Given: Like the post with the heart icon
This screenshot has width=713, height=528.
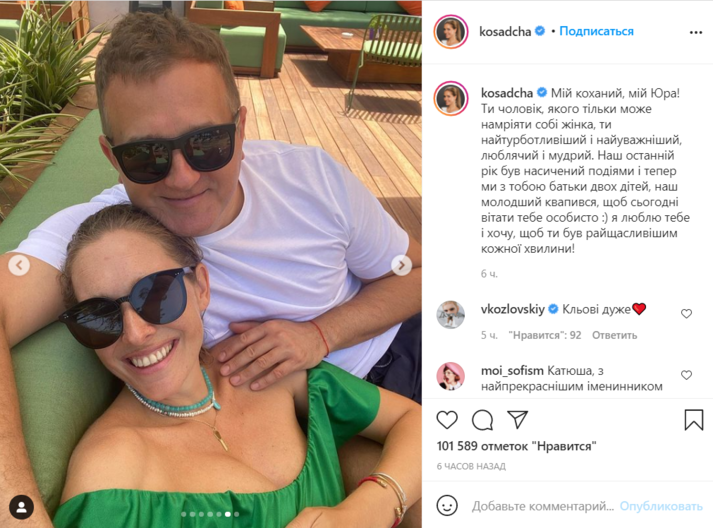Looking at the screenshot, I should (x=447, y=420).
